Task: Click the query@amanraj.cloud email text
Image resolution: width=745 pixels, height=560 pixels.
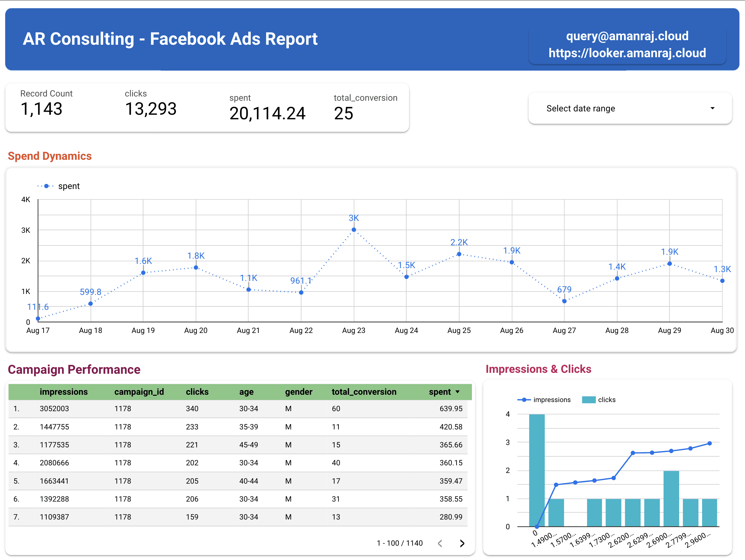Action: click(x=627, y=36)
